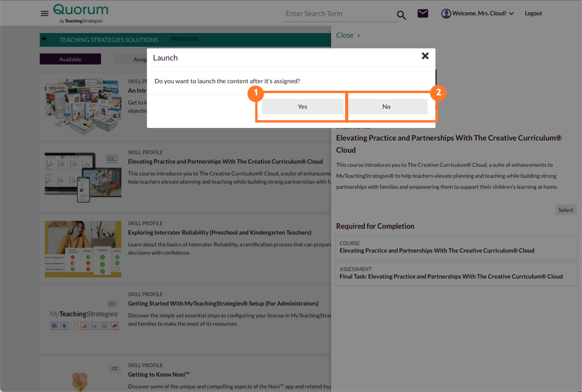Click the Exploring Interrater Reliability course thumbnail

click(83, 249)
